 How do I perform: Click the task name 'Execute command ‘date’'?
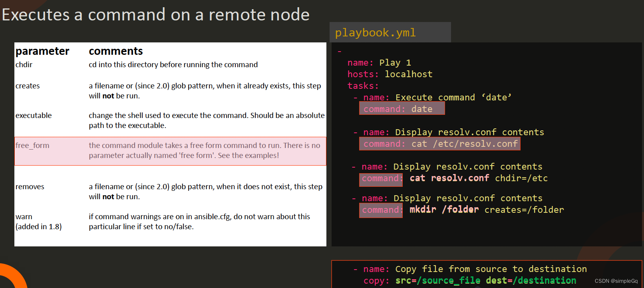(x=453, y=98)
